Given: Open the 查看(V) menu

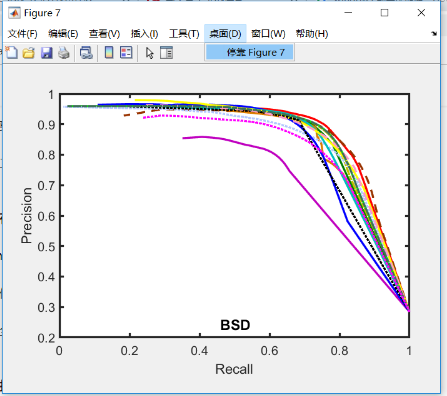Looking at the screenshot, I should 104,34.
